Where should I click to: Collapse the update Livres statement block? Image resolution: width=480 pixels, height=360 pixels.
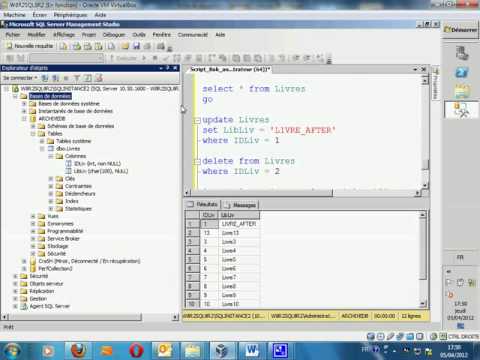[x=197, y=120]
